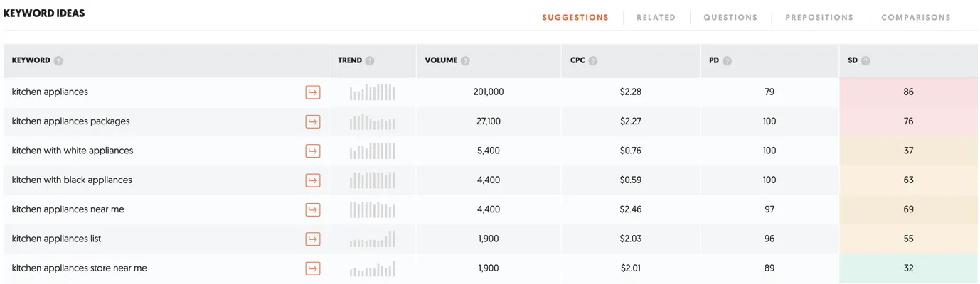980x284 pixels.
Task: Click help icon beside PD header
Action: click(x=727, y=61)
